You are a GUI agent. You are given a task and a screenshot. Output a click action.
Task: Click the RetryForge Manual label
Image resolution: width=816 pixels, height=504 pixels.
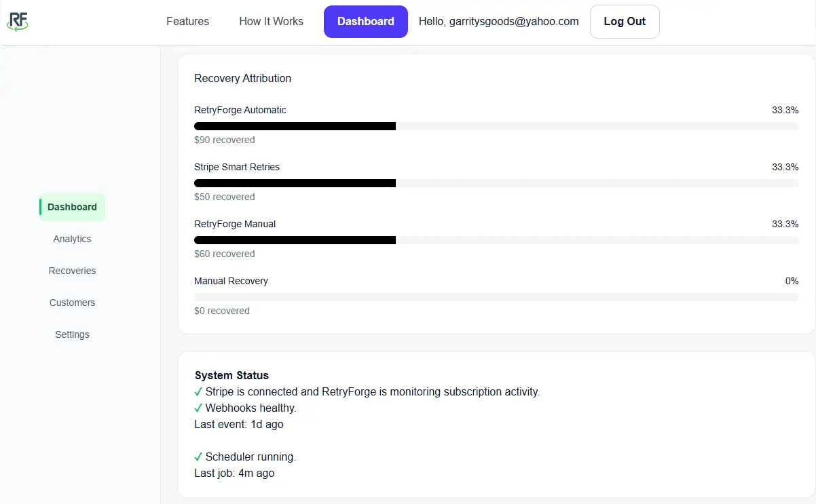point(235,224)
